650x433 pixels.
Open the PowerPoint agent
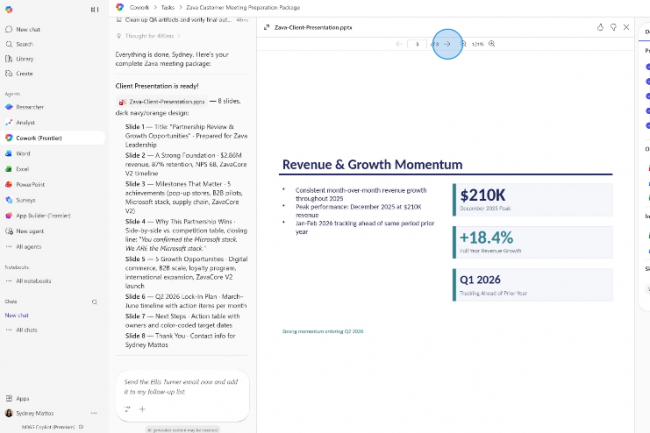click(30, 184)
